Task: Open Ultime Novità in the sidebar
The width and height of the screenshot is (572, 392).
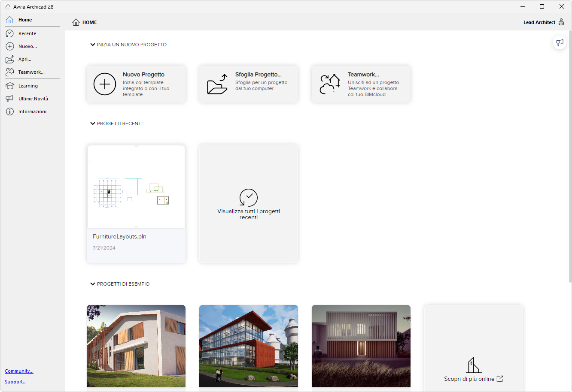Action: 33,99
